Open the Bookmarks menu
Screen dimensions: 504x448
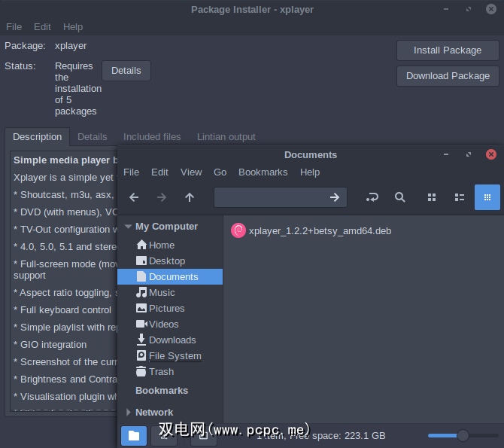pos(263,172)
